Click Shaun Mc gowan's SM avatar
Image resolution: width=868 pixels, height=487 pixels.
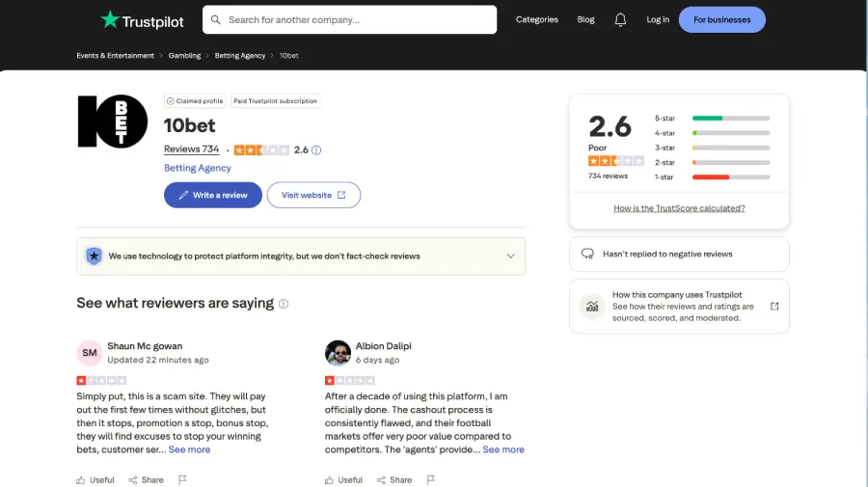coord(90,353)
